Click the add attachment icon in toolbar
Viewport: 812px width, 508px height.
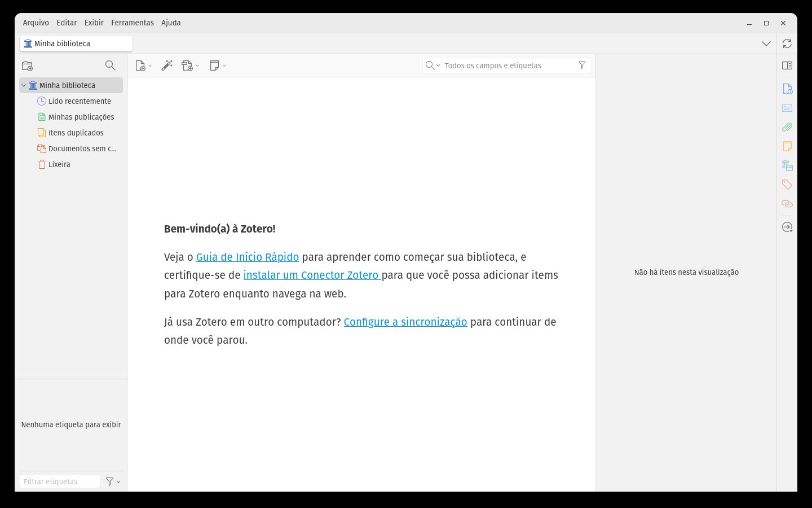point(188,65)
